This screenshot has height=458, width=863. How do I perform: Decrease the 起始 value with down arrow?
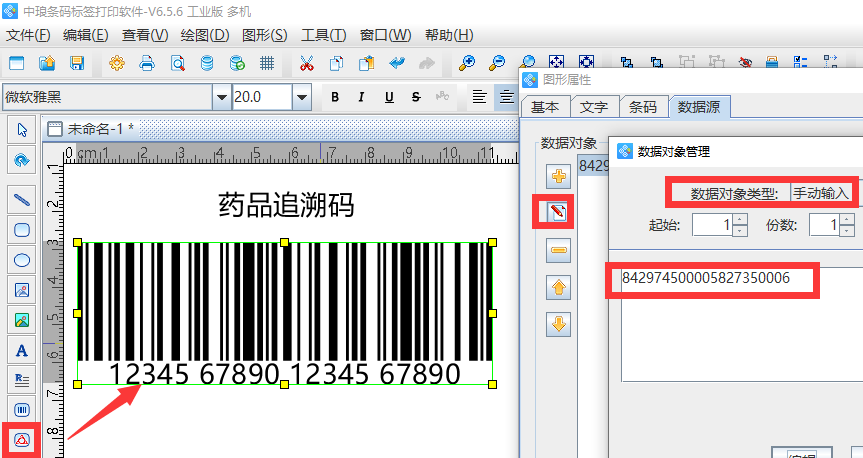[x=740, y=231]
